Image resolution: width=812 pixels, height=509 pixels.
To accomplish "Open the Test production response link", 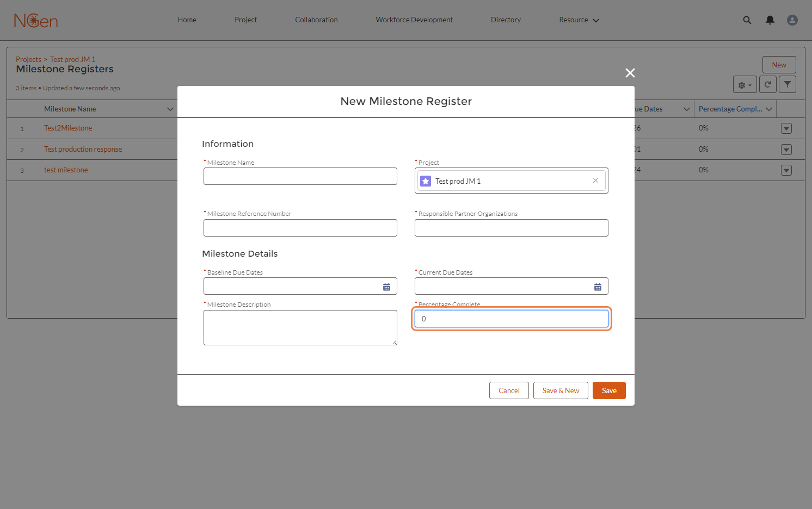I will [x=83, y=150].
